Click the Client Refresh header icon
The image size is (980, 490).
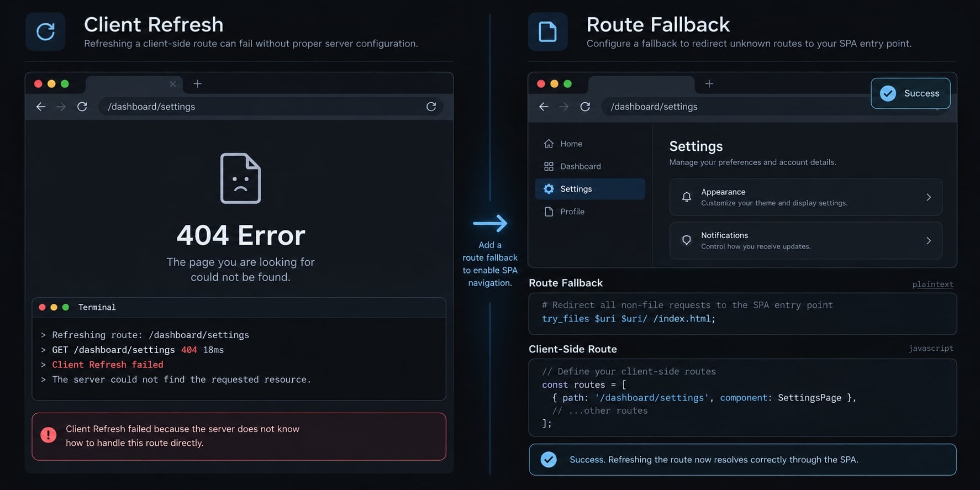tap(45, 31)
